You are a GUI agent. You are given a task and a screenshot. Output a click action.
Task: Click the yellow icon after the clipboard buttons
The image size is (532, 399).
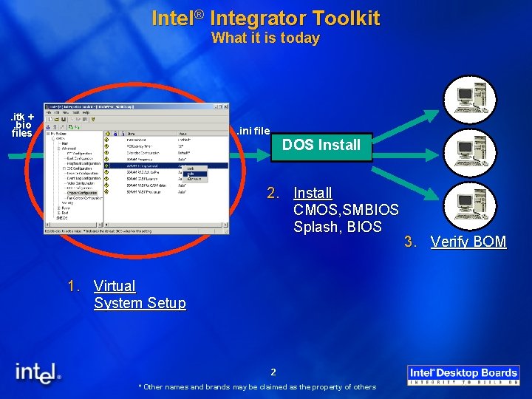pyautogui.click(x=93, y=120)
